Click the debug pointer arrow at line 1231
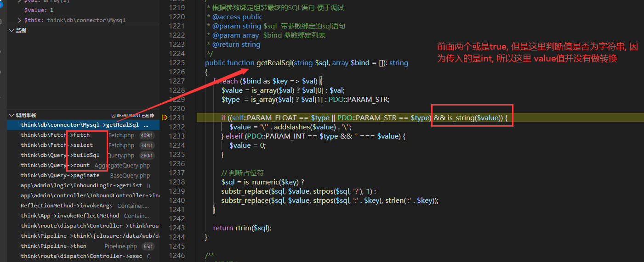This screenshot has height=262, width=644. click(165, 118)
